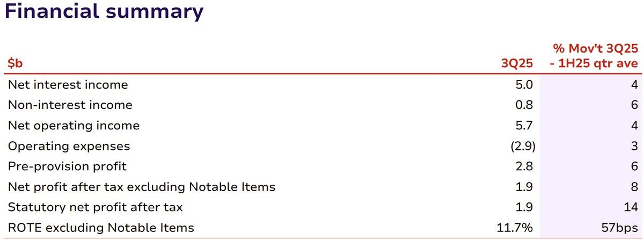The height and width of the screenshot is (240, 644).
Task: Click ROTE excluding Notable Items label
Action: [x=101, y=228]
